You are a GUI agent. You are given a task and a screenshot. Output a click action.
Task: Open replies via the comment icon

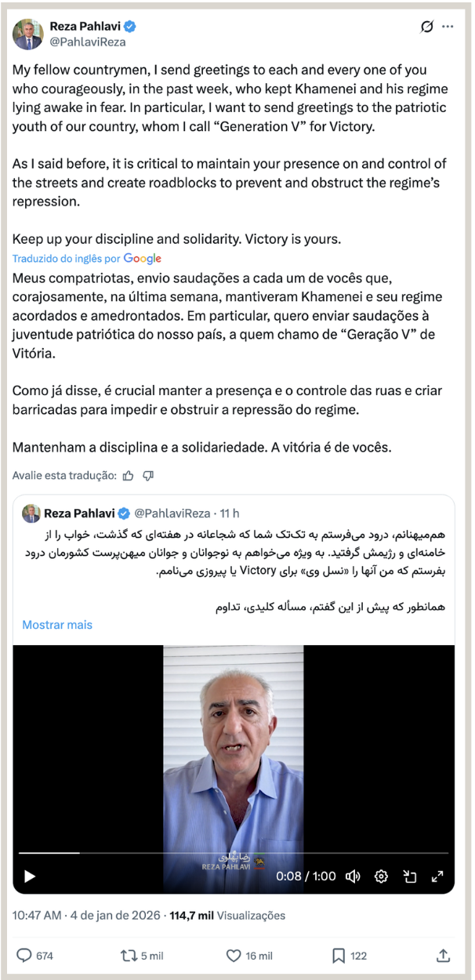[x=24, y=956]
